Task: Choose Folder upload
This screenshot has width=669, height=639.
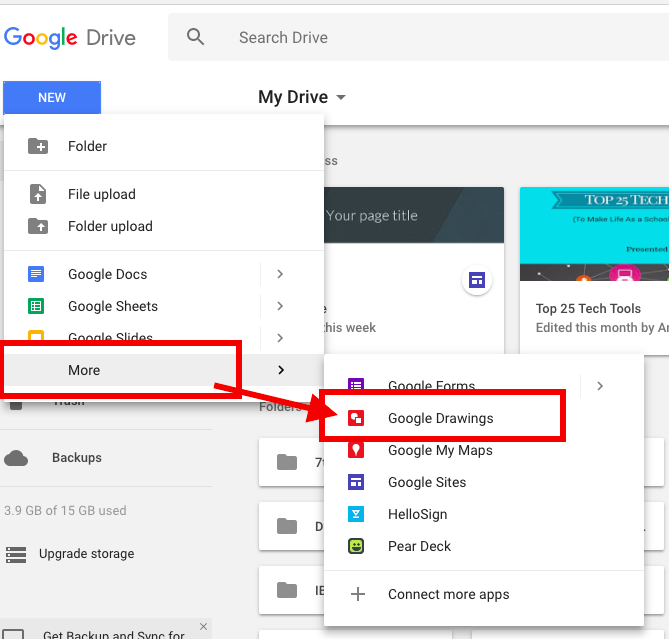Action: [x=164, y=227]
